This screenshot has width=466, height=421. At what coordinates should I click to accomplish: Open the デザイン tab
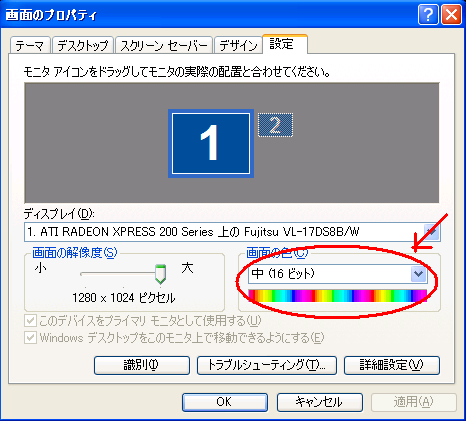238,45
